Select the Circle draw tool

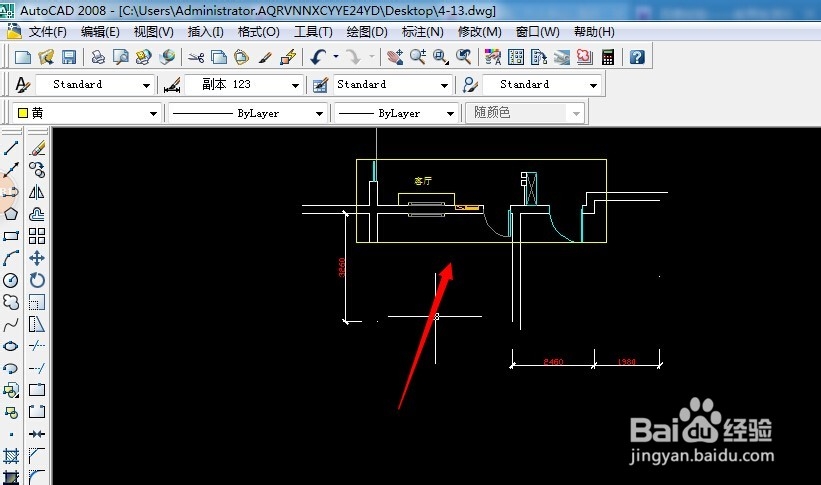(x=11, y=280)
